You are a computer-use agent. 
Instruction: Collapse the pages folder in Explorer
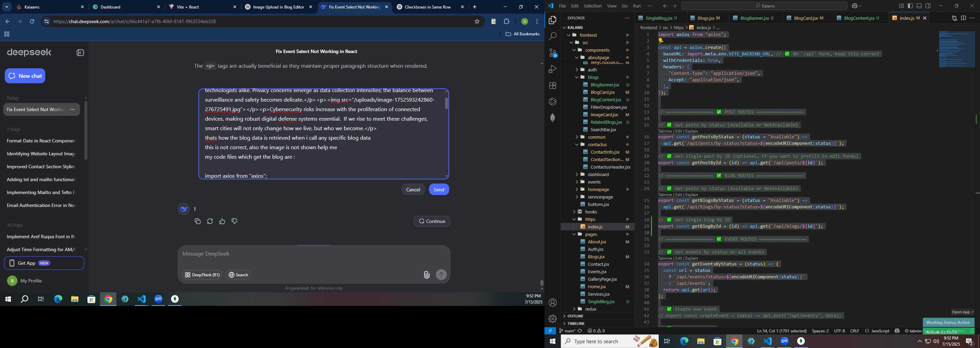[591, 234]
